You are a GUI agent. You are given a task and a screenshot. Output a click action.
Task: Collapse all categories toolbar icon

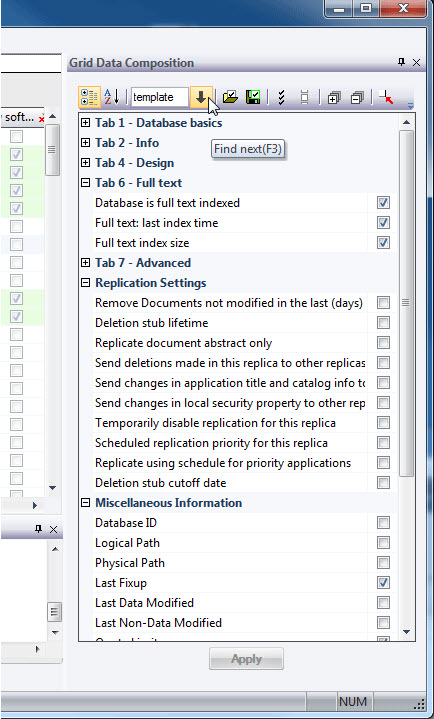356,98
